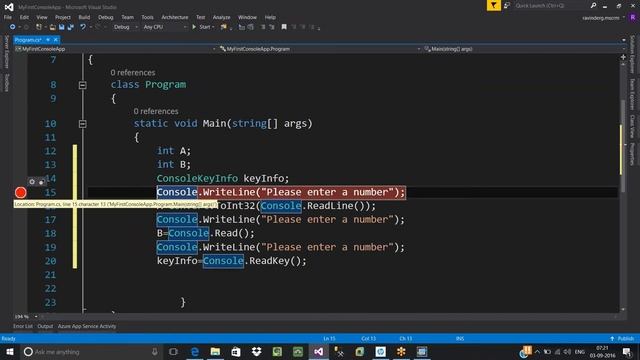Open the Tools menu

[x=147, y=17]
